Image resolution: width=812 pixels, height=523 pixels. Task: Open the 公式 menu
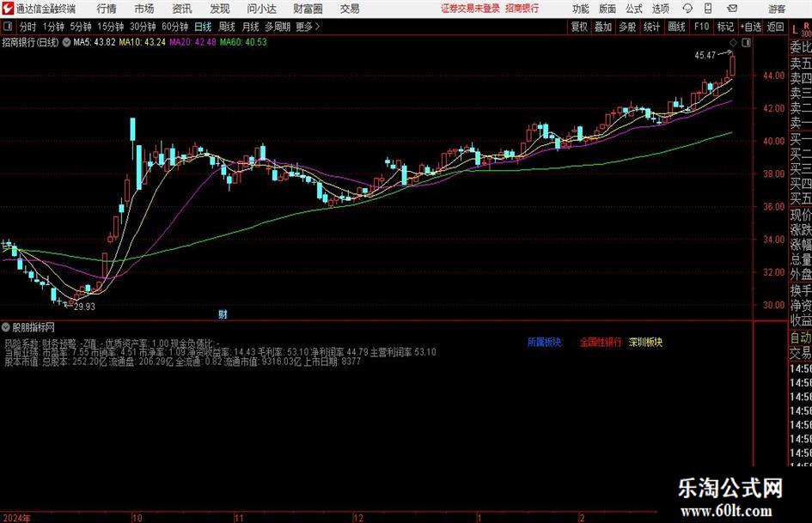coord(634,9)
